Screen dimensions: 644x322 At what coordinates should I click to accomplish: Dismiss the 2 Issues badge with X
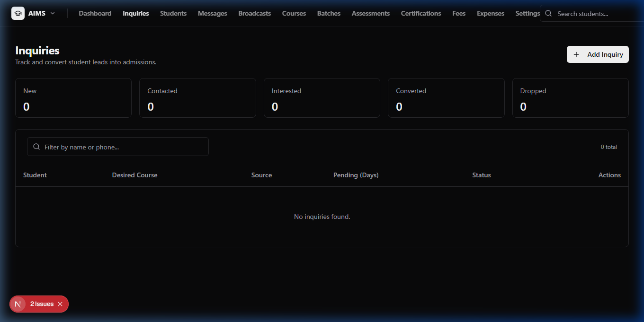click(60, 304)
